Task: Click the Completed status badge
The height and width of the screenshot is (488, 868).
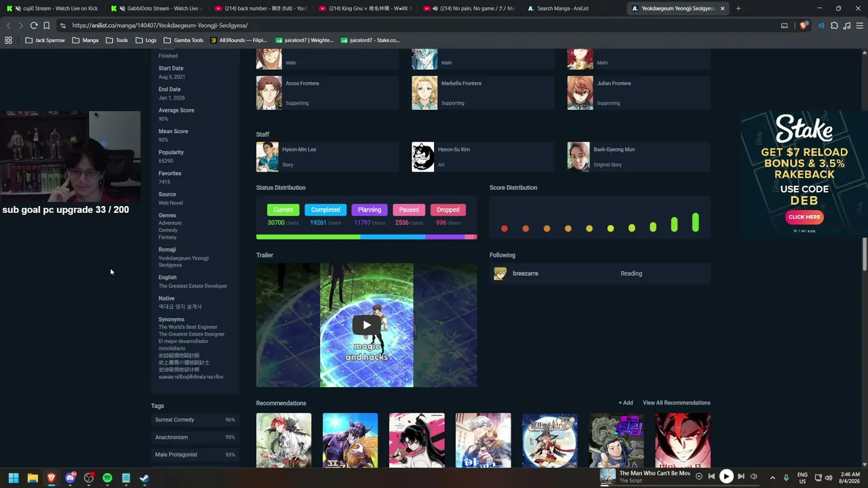Action: 325,209
